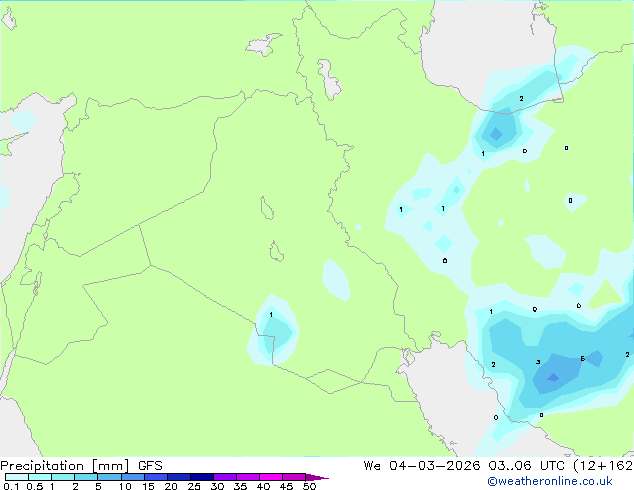Viewport: 634px width, 490px height.
Task: Click the forecast date '04-03-2026'
Action: (435, 466)
